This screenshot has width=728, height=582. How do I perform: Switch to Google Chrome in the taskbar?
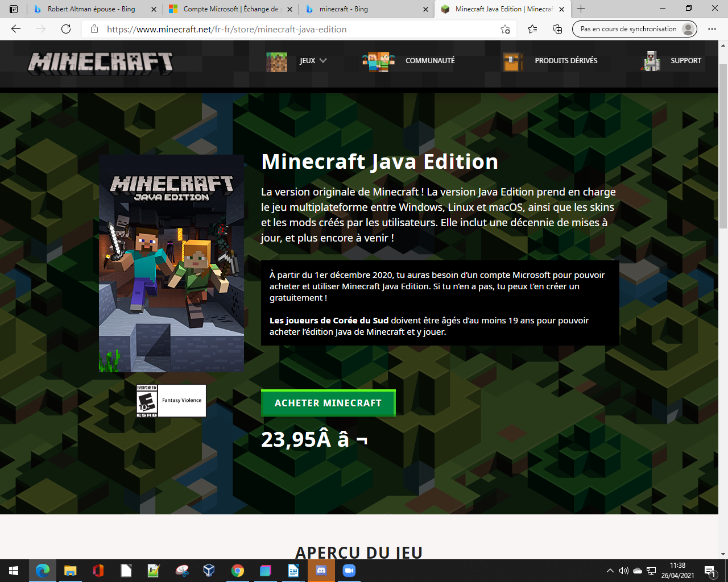[238, 571]
